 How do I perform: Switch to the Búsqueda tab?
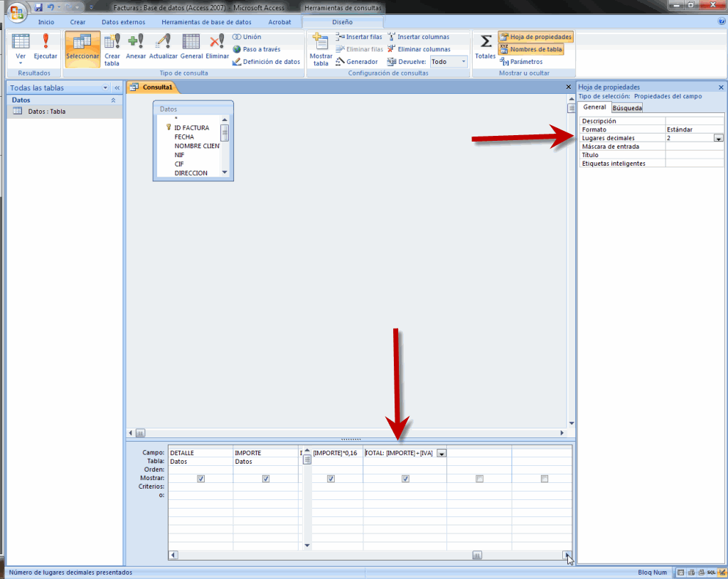point(627,108)
